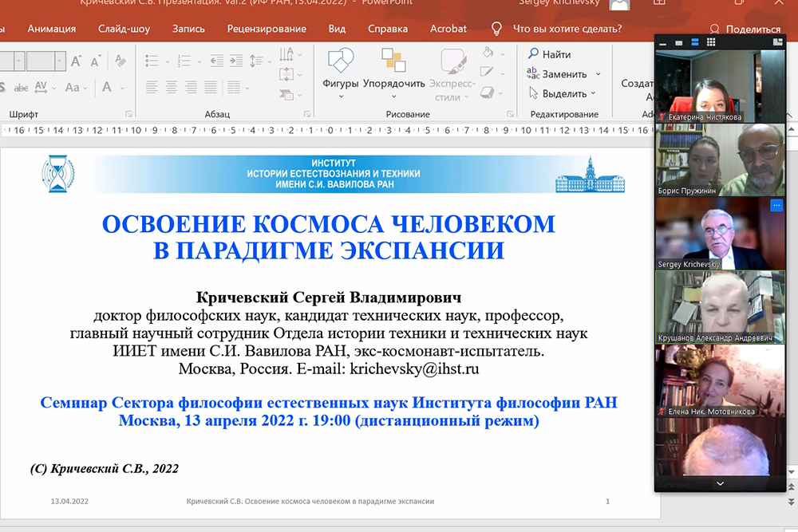Viewport: 798px width, 532px height.
Task: Toggle strikethrough text formatting
Action: [22, 88]
